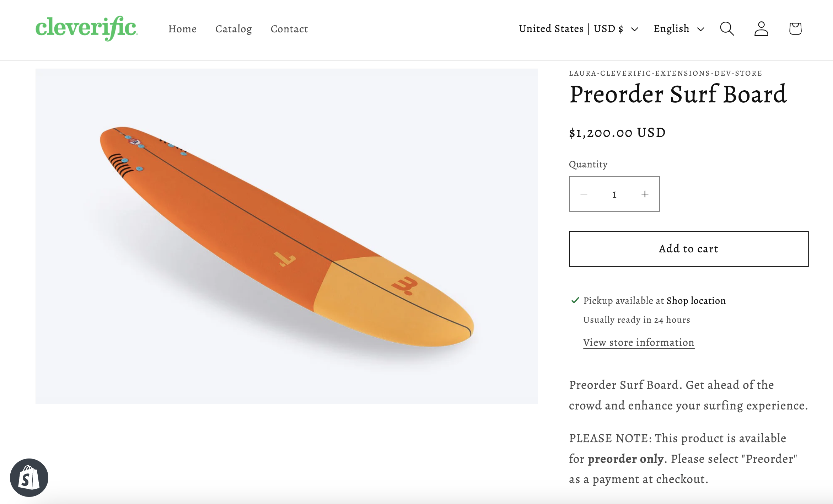Increase quantity with the plus icon
Viewport: 833px width, 504px height.
(x=645, y=194)
